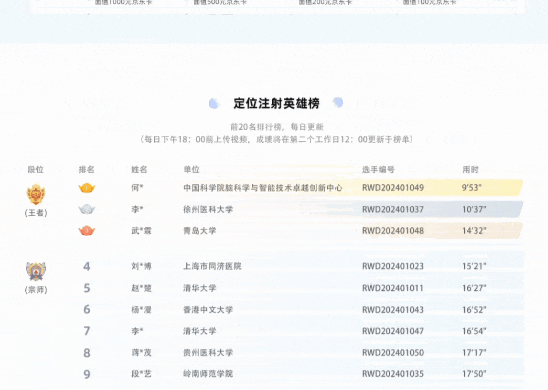
Task: Click 李* in the 徐州医科大学 row
Action: pos(137,209)
